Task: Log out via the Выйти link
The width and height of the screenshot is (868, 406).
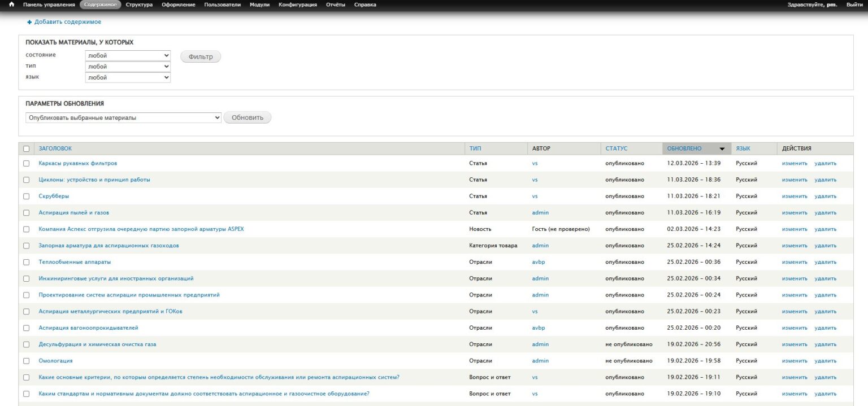Action: pyautogui.click(x=854, y=5)
